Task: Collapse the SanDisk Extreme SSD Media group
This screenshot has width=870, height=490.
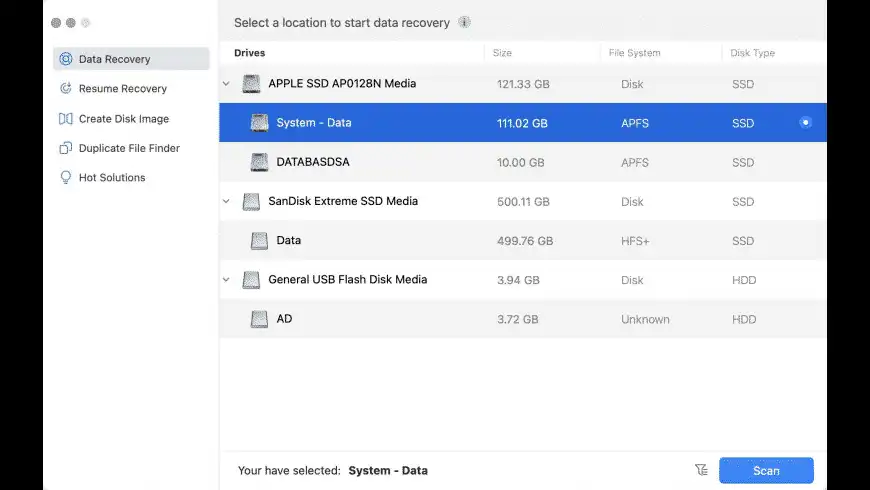Action: coord(226,201)
